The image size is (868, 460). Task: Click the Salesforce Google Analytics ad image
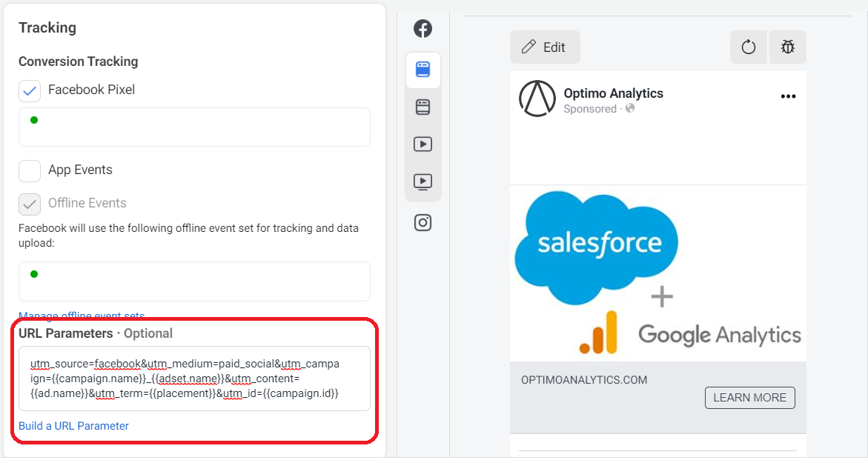(657, 273)
